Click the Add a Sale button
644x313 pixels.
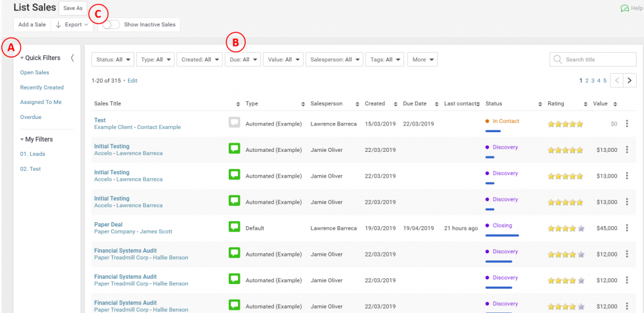click(31, 24)
